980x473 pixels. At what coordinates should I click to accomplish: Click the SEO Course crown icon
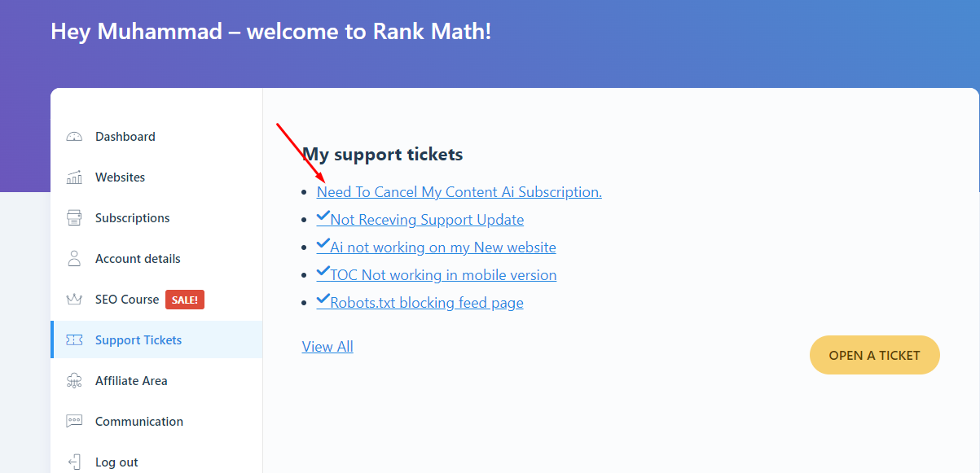click(x=74, y=300)
